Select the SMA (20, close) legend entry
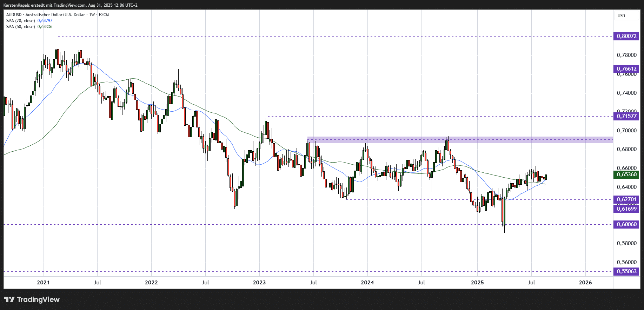 tap(20, 21)
